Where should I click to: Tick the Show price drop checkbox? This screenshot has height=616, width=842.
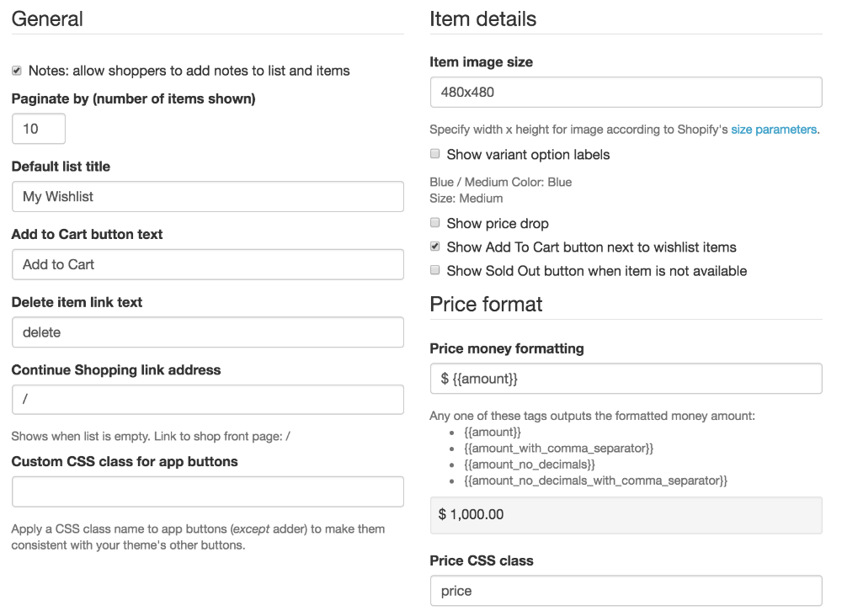pyautogui.click(x=435, y=223)
